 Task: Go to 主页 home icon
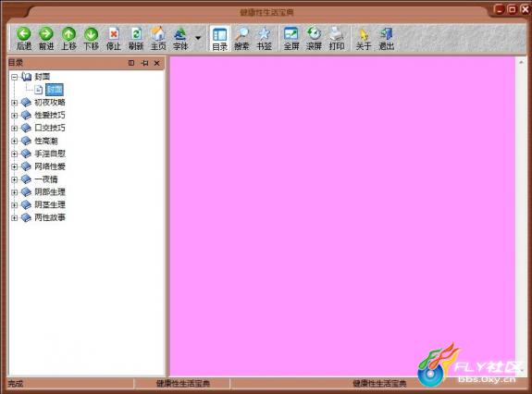158,33
